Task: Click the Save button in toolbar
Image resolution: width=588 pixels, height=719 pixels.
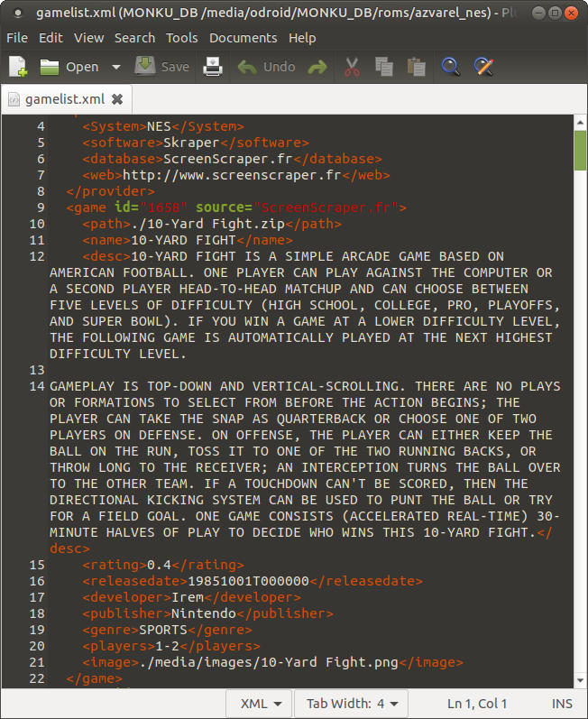Action: click(162, 67)
